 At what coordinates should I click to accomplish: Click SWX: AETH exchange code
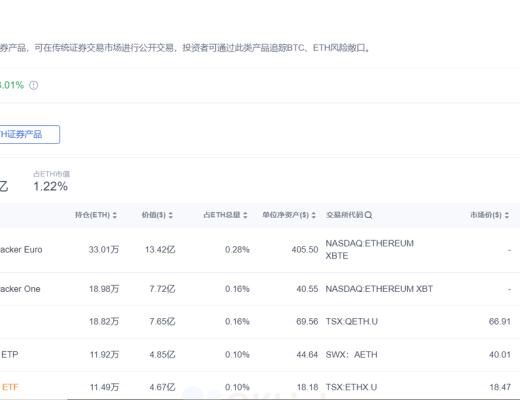(x=351, y=354)
